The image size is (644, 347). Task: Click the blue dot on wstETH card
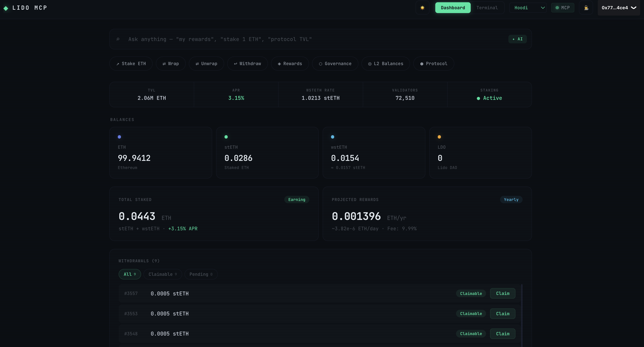pyautogui.click(x=333, y=137)
